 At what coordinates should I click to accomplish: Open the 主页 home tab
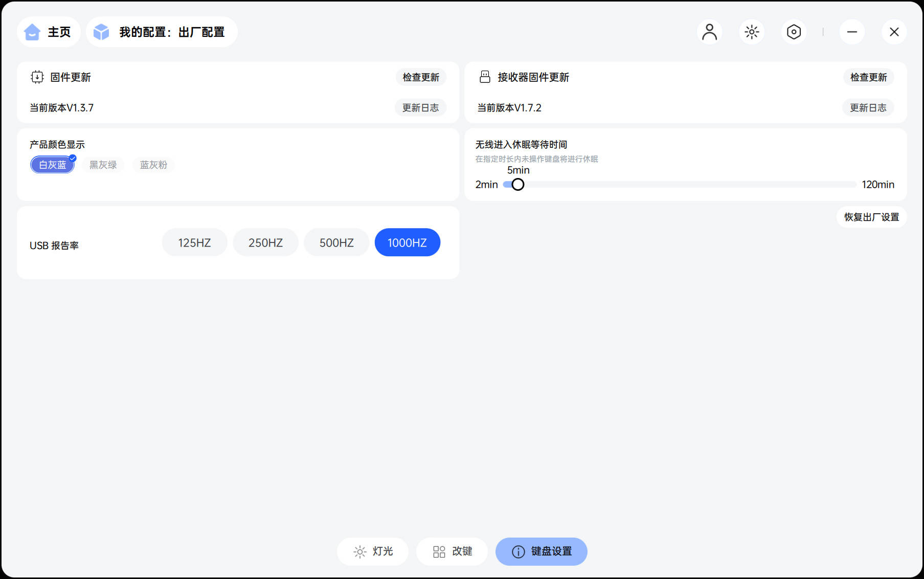[x=49, y=32]
